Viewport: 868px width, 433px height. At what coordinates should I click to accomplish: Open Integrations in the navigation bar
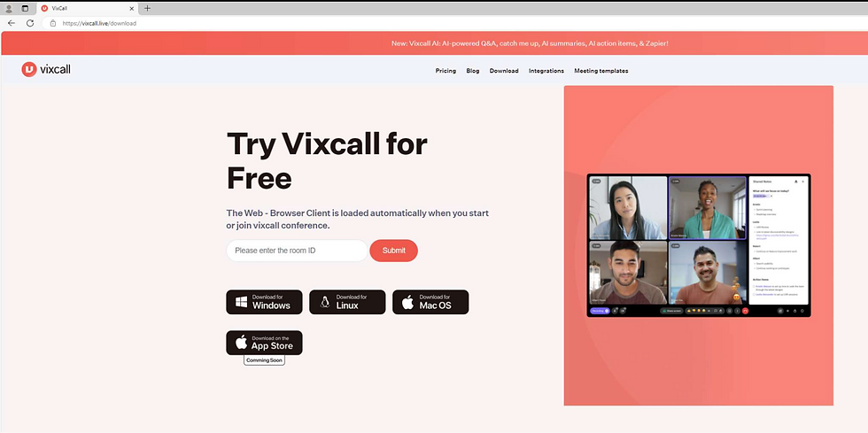(546, 71)
